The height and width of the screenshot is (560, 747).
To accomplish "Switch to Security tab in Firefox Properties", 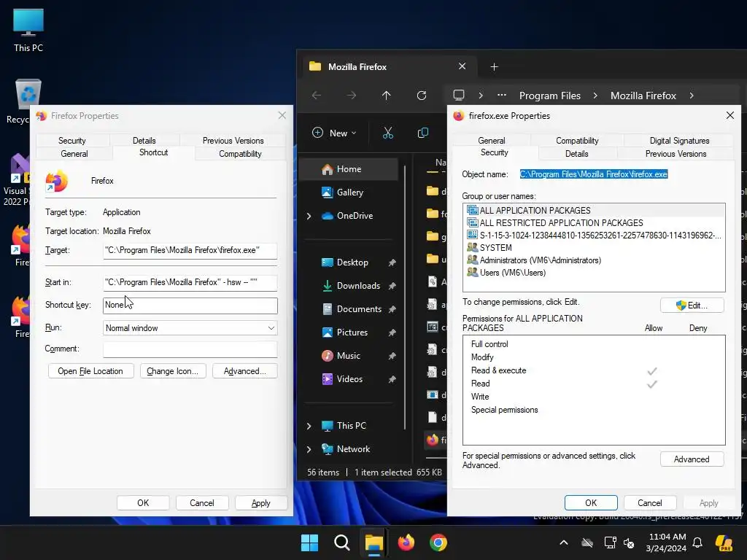I will coord(72,141).
